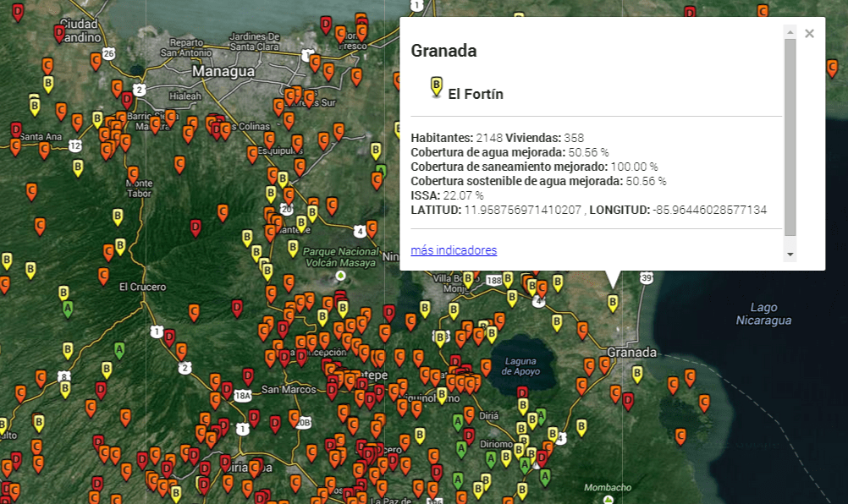Viewport: 848px width, 504px height.
Task: Click the red D marker in Laguna de Apoyo
Action: click(522, 393)
